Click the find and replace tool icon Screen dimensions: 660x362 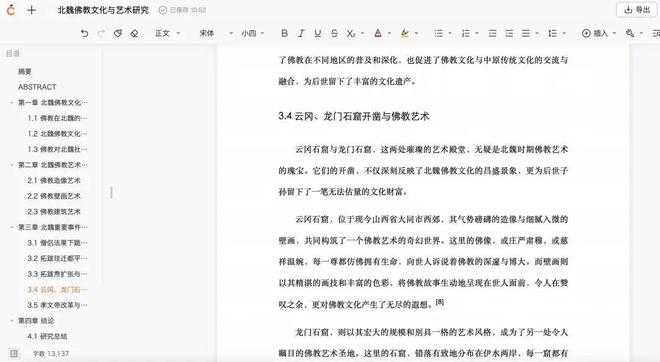pyautogui.click(x=630, y=33)
